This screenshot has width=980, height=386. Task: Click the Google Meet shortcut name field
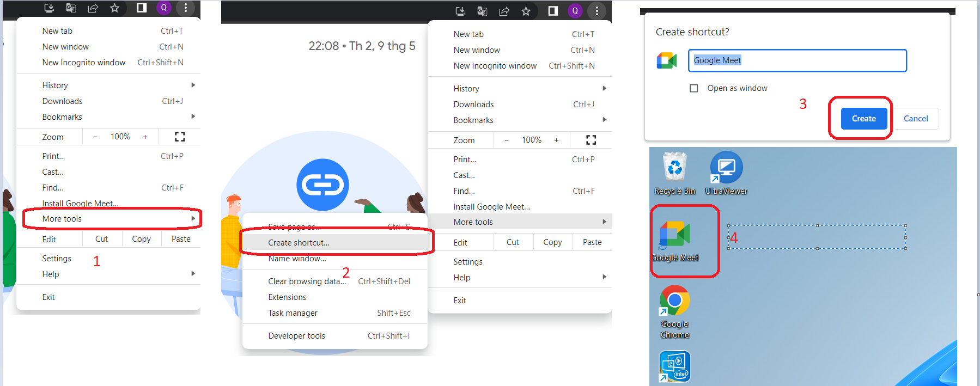(797, 60)
